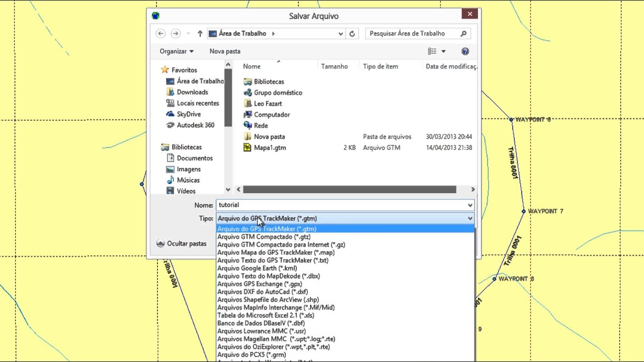The height and width of the screenshot is (362, 644).
Task: Click the Vídeos library icon
Action: click(x=170, y=191)
